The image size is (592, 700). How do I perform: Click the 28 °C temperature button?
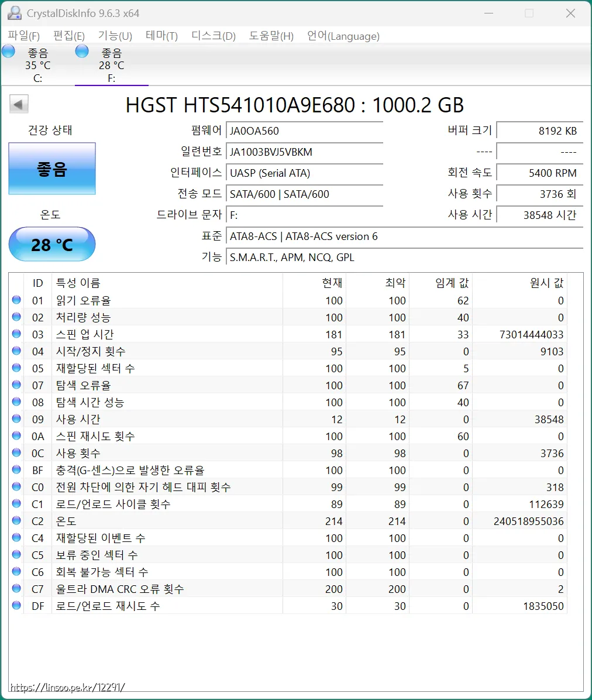point(52,244)
